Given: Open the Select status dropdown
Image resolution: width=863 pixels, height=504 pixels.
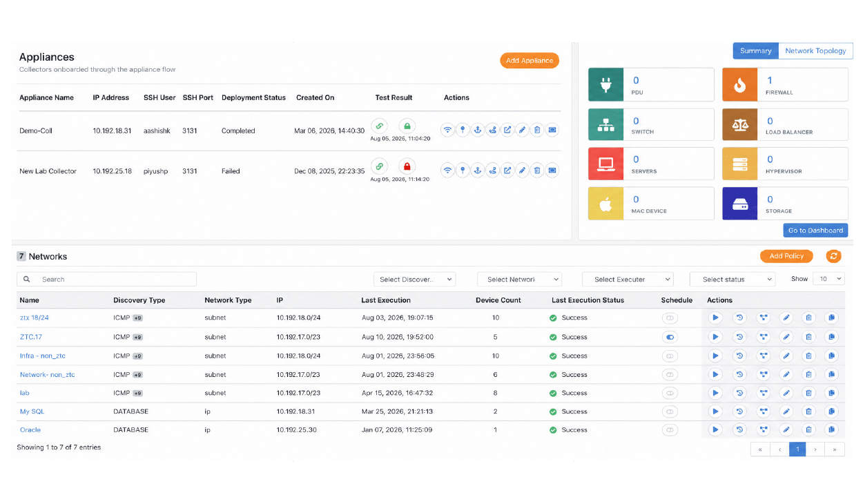Looking at the screenshot, I should coord(733,279).
